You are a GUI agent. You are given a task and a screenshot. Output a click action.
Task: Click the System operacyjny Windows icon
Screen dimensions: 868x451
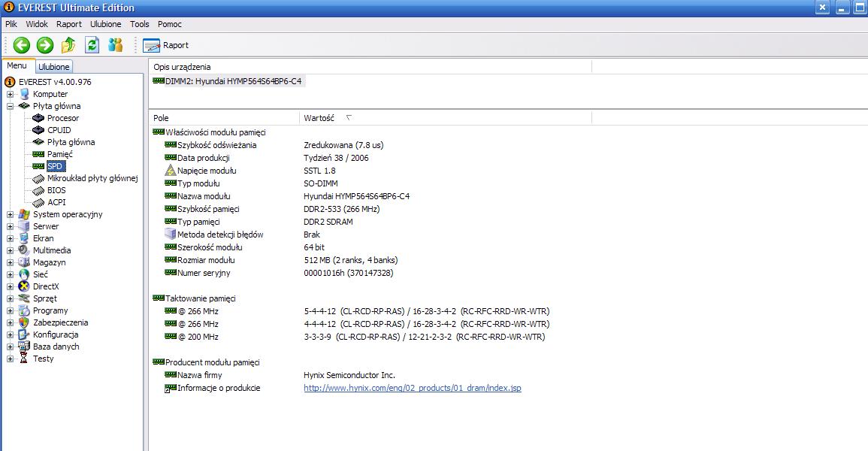(24, 214)
